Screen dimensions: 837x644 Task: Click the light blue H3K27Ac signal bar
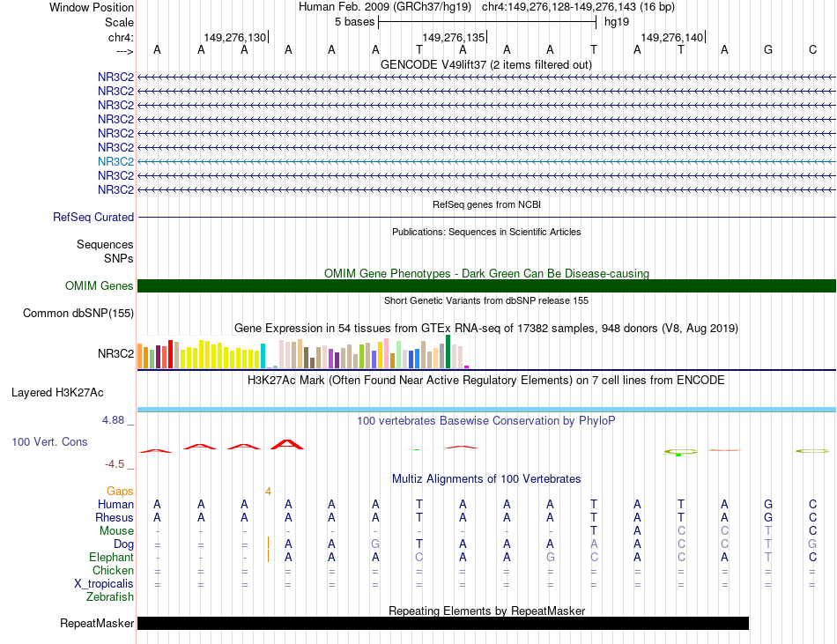(x=486, y=410)
